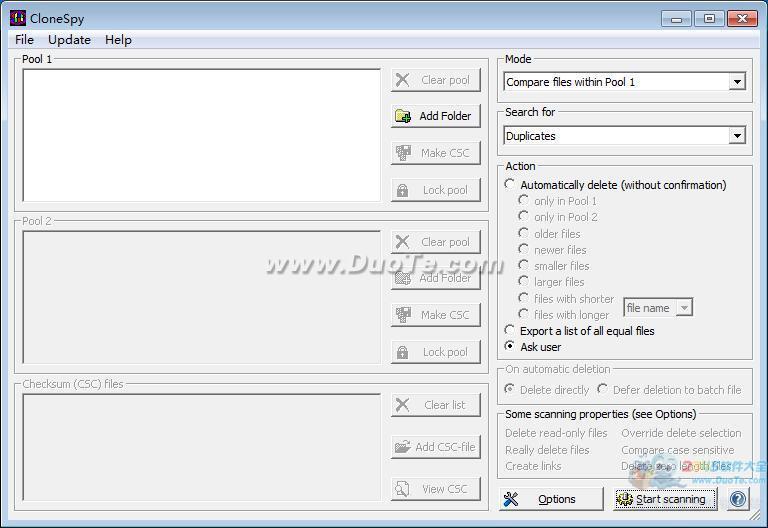Click the Override delete selection text
768x528 pixels.
coord(681,433)
